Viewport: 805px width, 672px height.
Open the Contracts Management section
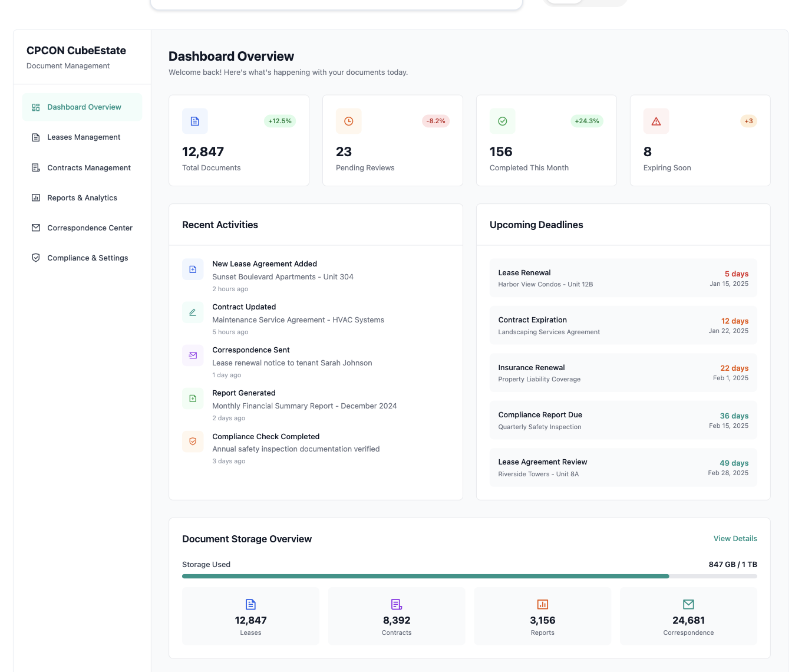[x=88, y=167]
